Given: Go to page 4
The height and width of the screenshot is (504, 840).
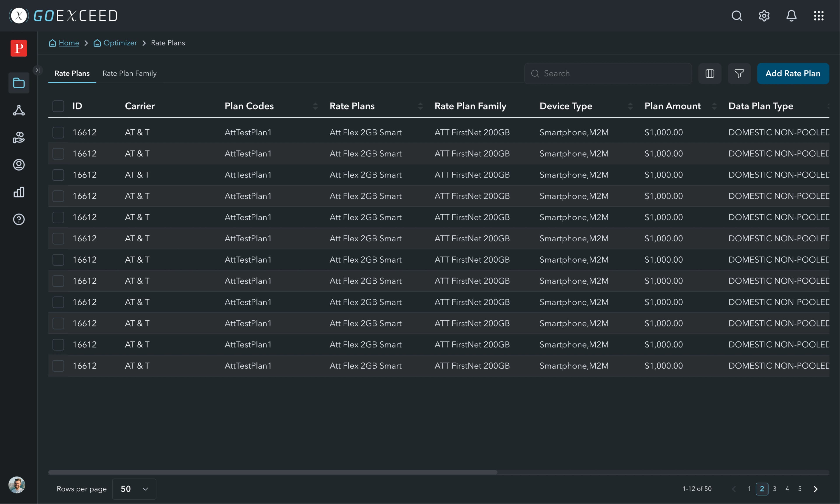Looking at the screenshot, I should click(x=787, y=489).
